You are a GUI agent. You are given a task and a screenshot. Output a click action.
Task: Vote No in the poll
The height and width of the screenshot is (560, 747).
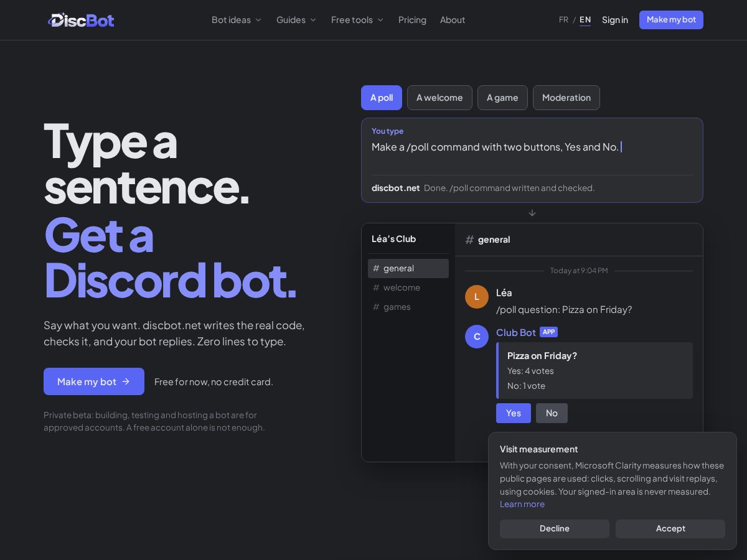point(552,413)
